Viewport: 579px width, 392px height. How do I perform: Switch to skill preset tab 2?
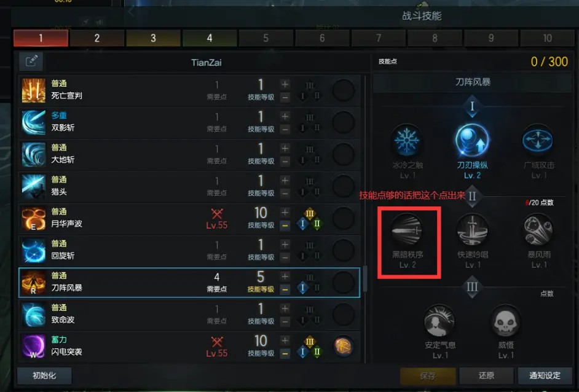96,38
